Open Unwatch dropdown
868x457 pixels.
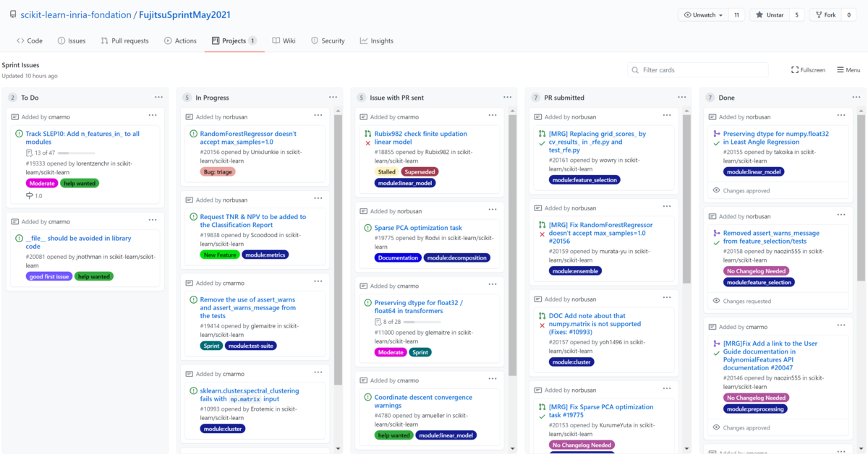click(702, 14)
